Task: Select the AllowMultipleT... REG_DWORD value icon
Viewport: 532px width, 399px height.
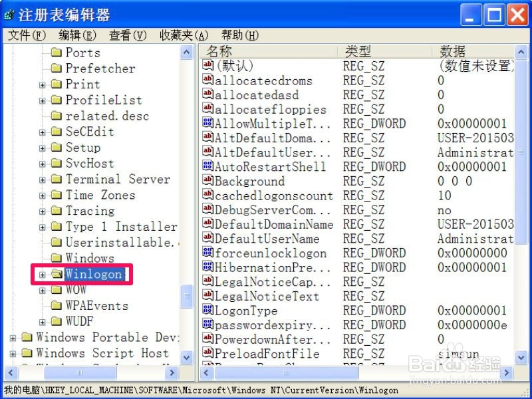Action: pyautogui.click(x=207, y=124)
